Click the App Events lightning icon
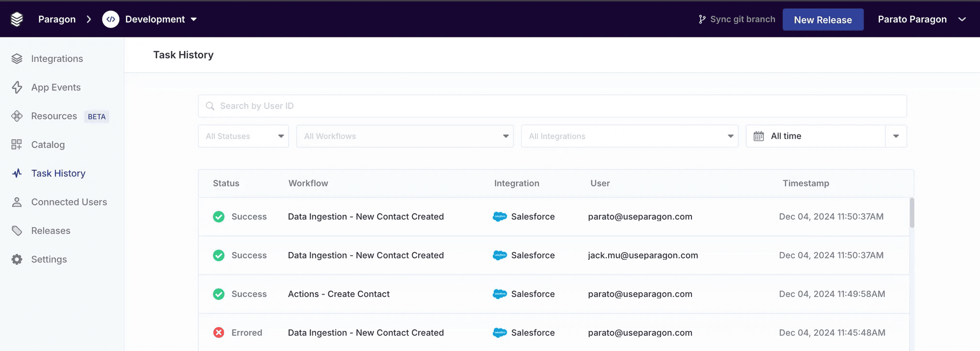980x351 pixels. coord(17,88)
